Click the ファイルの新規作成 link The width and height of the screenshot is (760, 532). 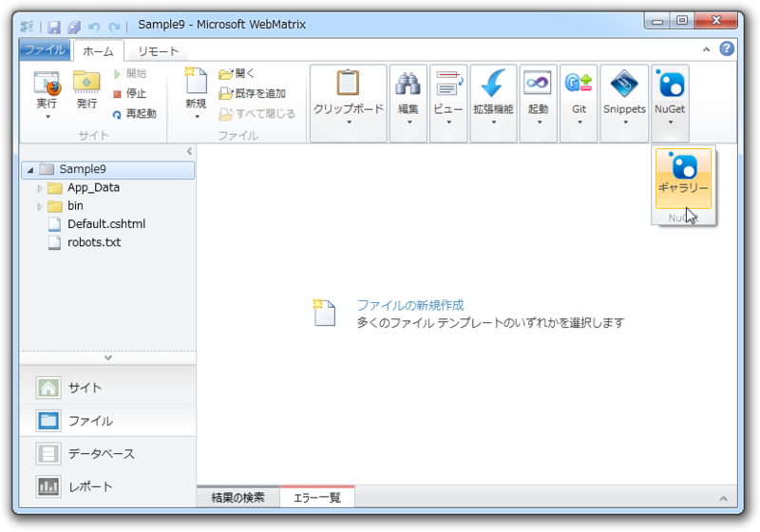point(410,305)
